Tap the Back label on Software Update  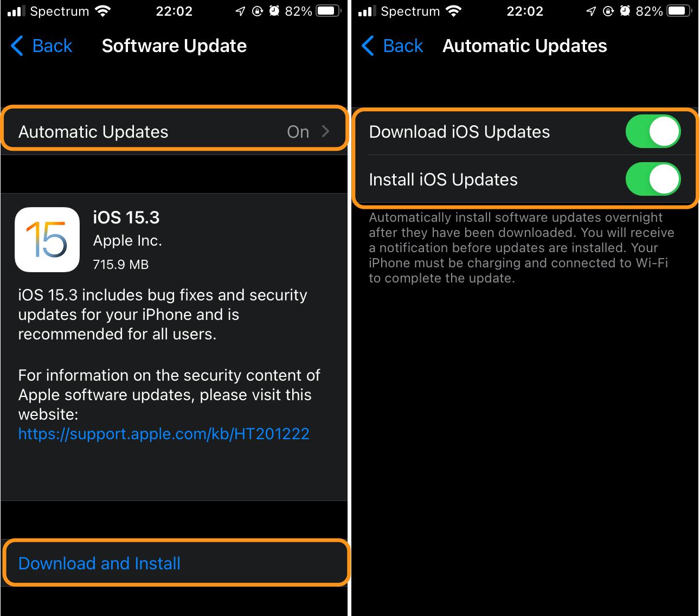tap(52, 46)
